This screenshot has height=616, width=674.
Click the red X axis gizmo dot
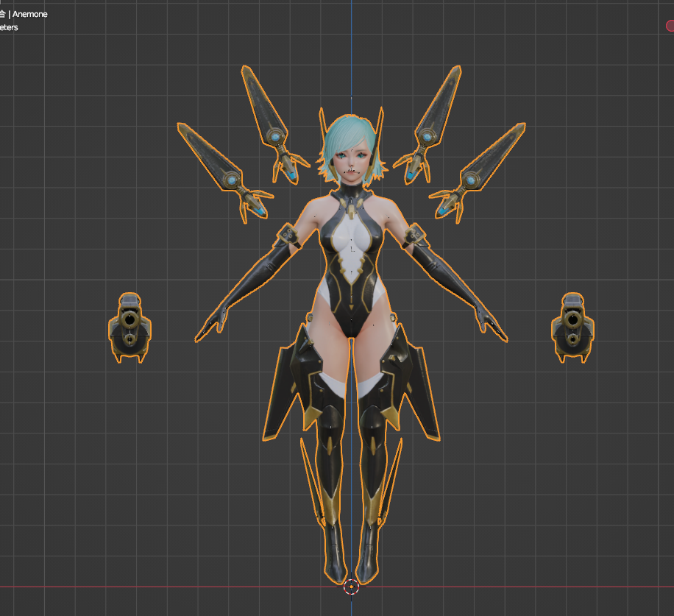(670, 26)
